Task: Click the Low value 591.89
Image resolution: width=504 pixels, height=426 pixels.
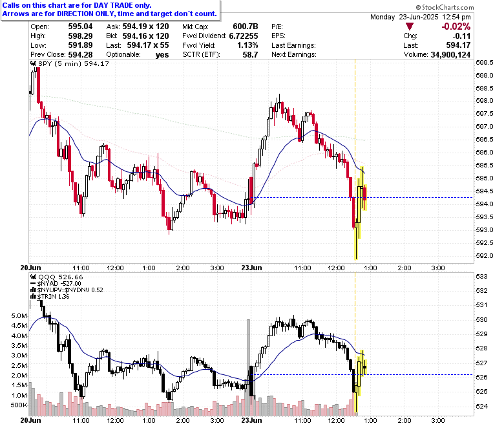Action: tap(80, 45)
